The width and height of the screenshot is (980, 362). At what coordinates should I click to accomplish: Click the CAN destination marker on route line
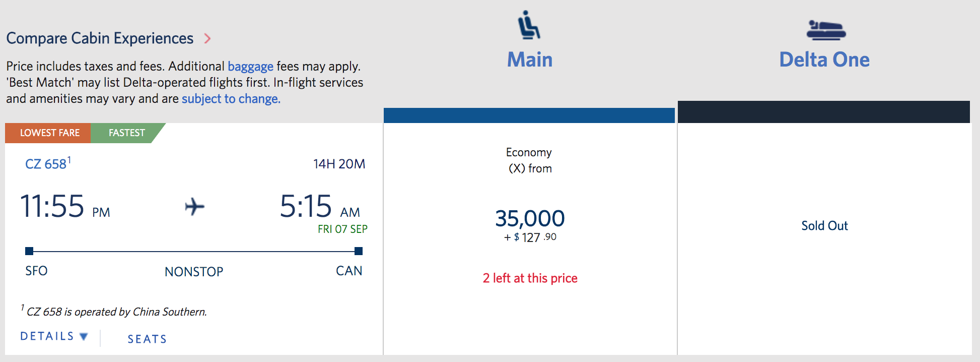coord(359,251)
